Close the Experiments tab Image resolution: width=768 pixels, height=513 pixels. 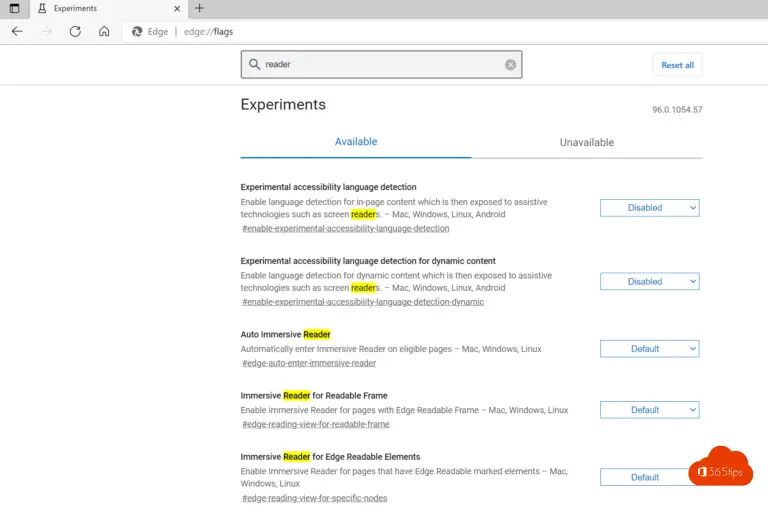[177, 8]
